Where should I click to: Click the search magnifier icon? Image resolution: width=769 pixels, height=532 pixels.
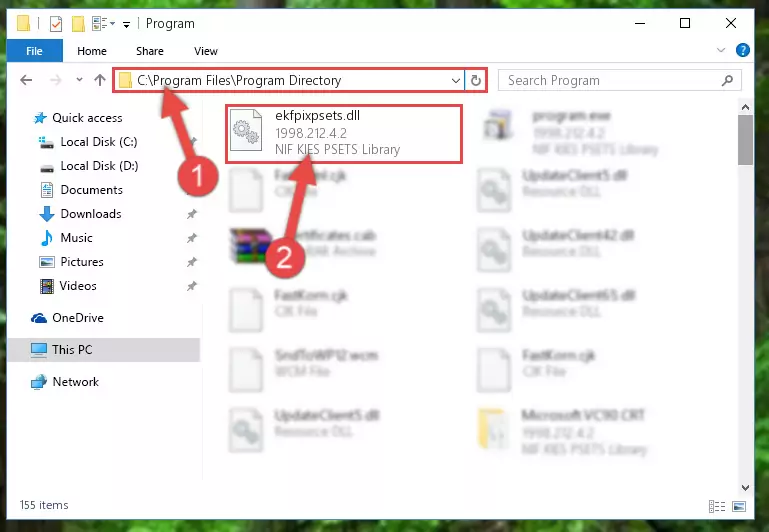[728, 80]
